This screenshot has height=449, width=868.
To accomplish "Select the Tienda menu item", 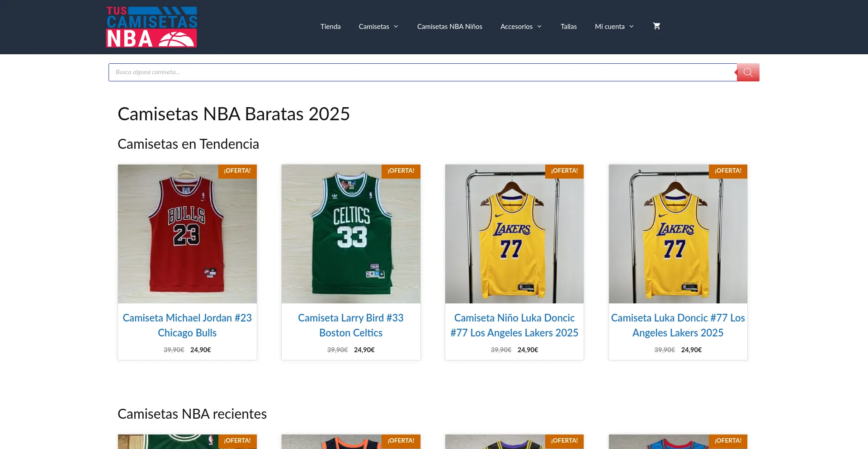I will [330, 26].
